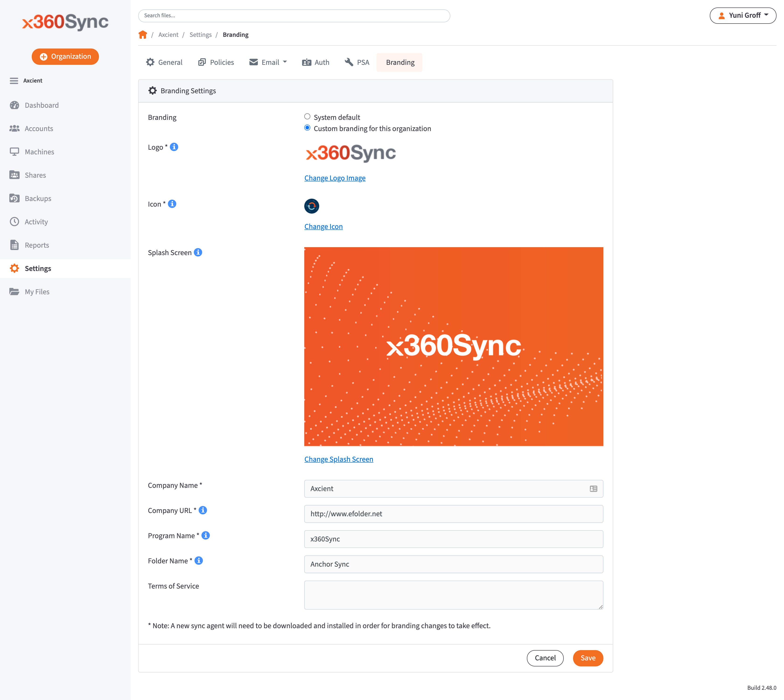Click the My Files open-folder icon in the sidebar

point(15,291)
